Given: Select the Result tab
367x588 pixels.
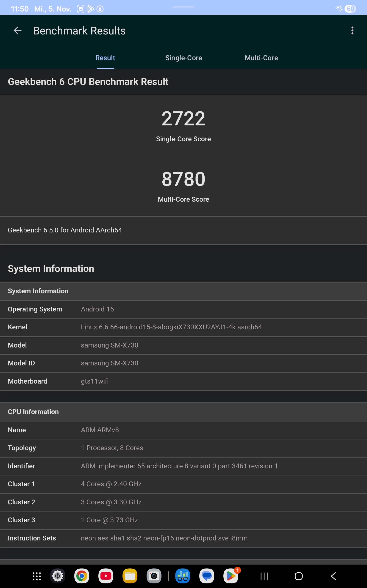Looking at the screenshot, I should tap(105, 58).
